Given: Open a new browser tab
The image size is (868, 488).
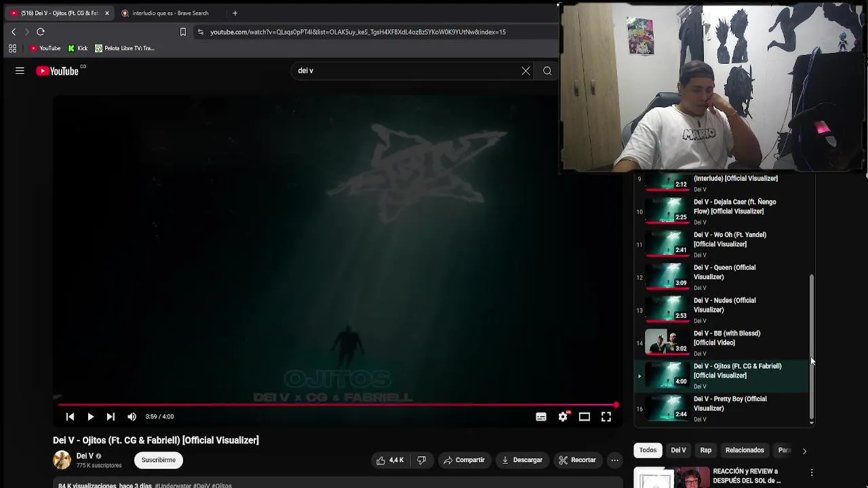Looking at the screenshot, I should click(x=235, y=13).
